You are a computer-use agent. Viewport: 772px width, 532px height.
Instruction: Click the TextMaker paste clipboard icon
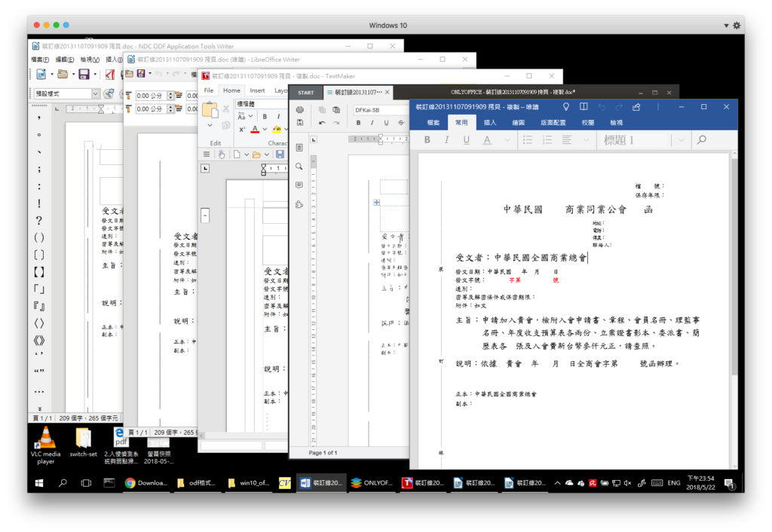click(x=210, y=110)
